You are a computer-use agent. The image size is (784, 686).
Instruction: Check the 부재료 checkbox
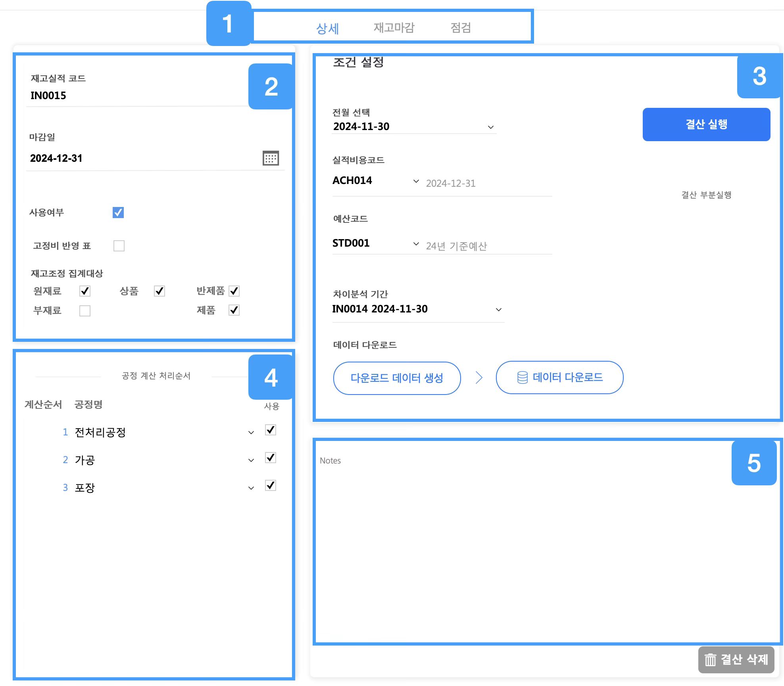tap(85, 311)
